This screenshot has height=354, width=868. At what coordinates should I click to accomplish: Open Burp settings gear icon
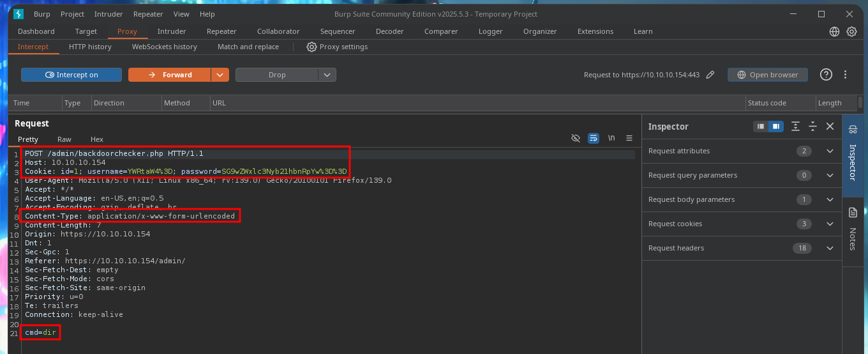(851, 31)
